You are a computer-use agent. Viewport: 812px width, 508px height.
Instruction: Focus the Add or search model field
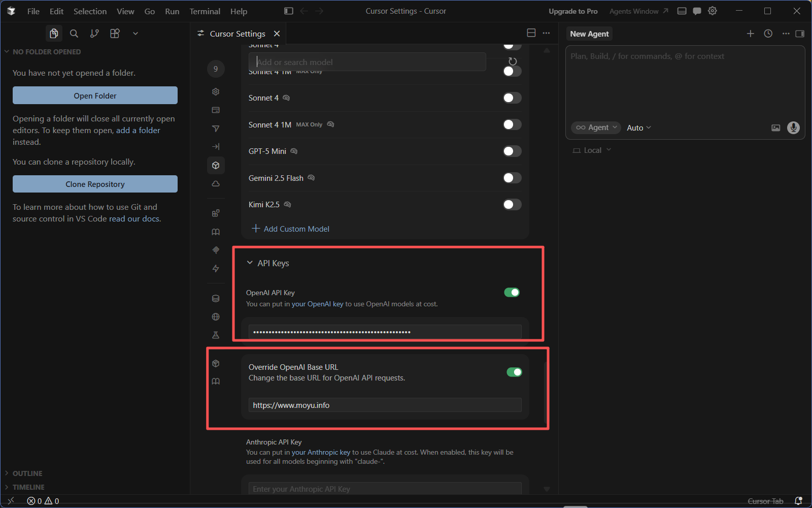pyautogui.click(x=367, y=62)
